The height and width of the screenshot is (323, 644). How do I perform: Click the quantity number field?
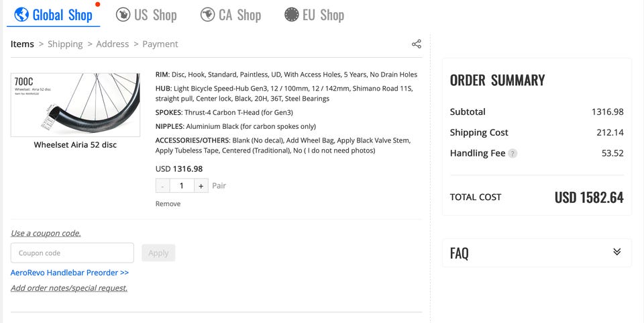[182, 186]
